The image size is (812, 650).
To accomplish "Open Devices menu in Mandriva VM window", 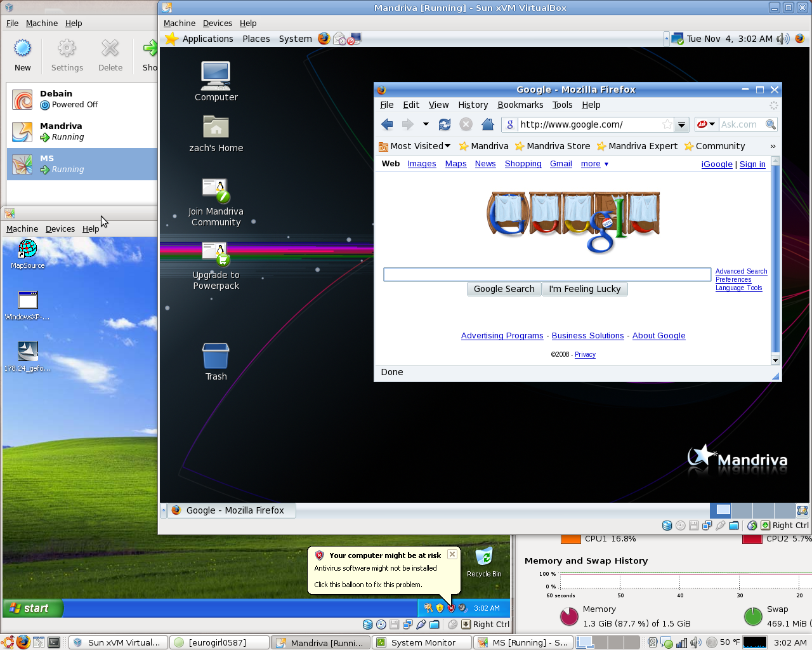I will coord(218,23).
